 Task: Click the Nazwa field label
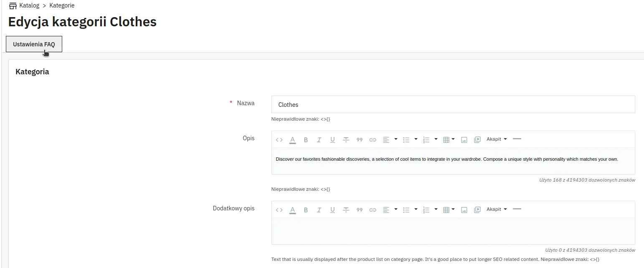point(246,103)
